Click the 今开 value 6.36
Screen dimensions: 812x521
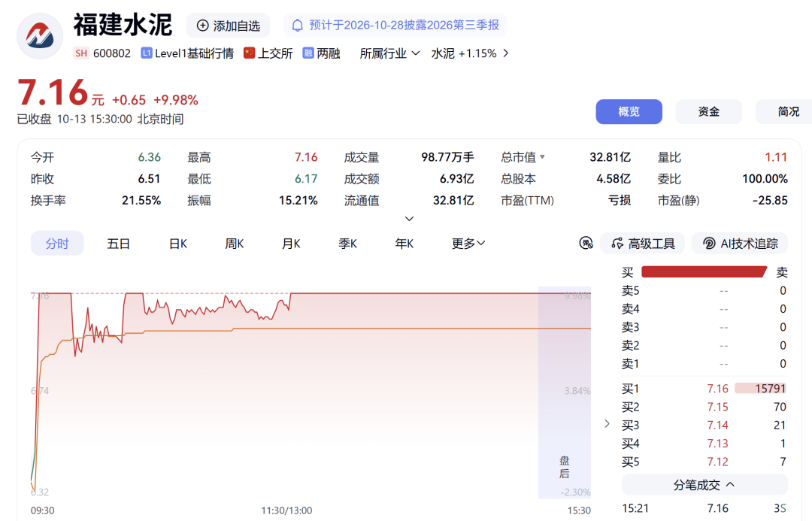(149, 157)
